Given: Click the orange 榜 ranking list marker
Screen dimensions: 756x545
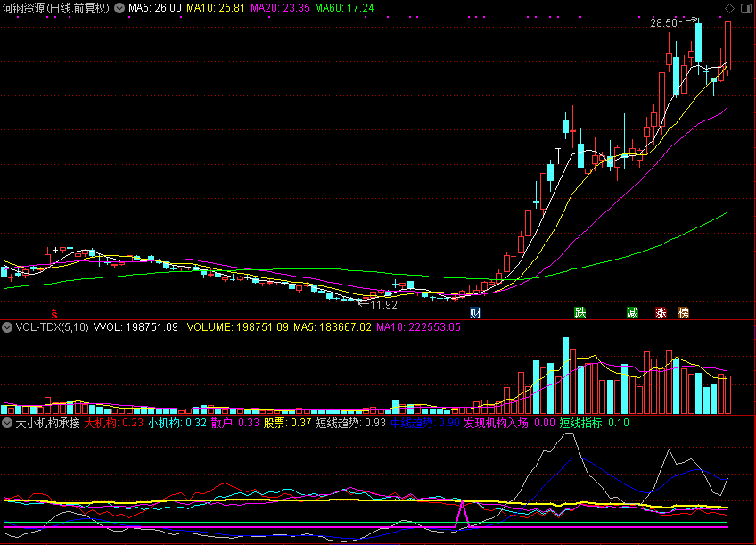Looking at the screenshot, I should tap(683, 312).
